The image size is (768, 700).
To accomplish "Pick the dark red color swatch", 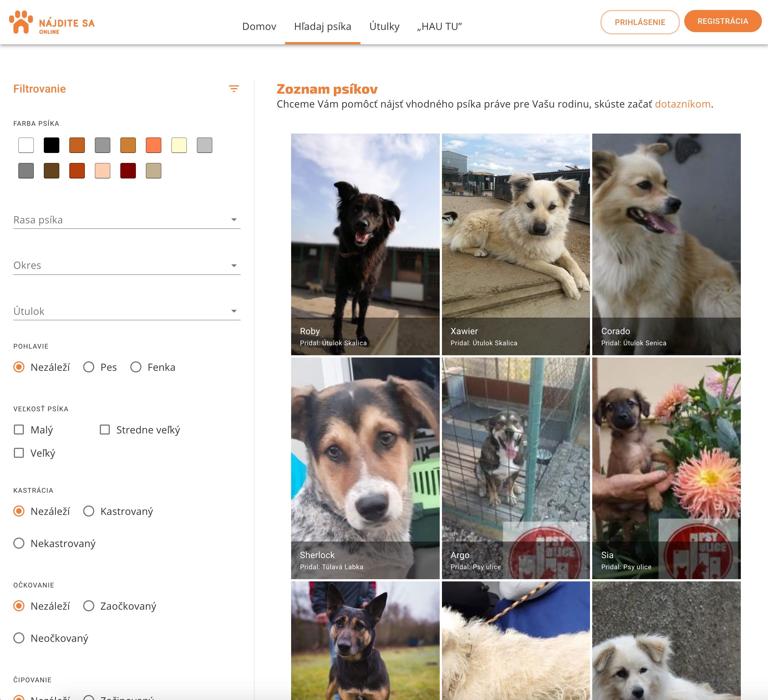I will pos(128,171).
